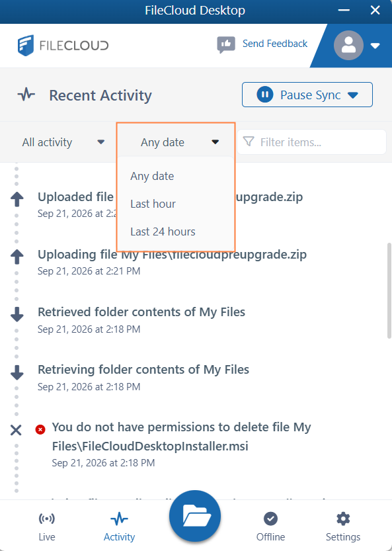Select Last hour from date menu
The height and width of the screenshot is (551, 392).
[x=153, y=204]
